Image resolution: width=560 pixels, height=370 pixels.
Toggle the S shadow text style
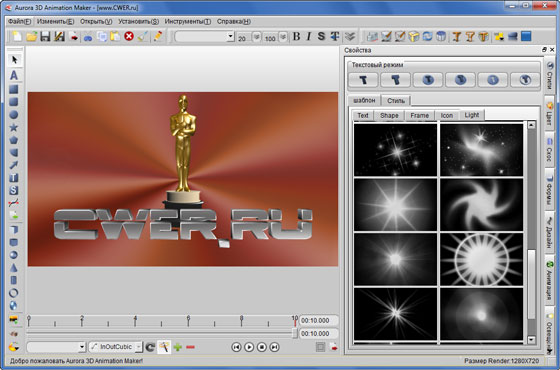[x=321, y=36]
